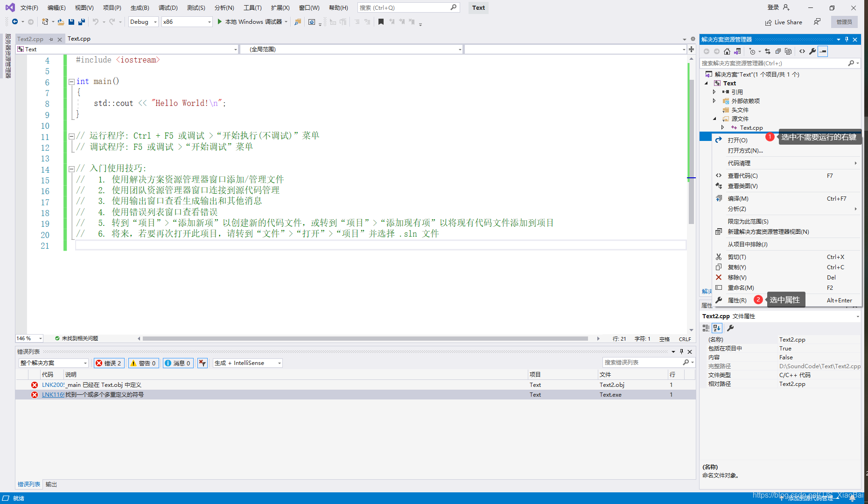Open the 146 % zoom dropdown

pyautogui.click(x=29, y=338)
